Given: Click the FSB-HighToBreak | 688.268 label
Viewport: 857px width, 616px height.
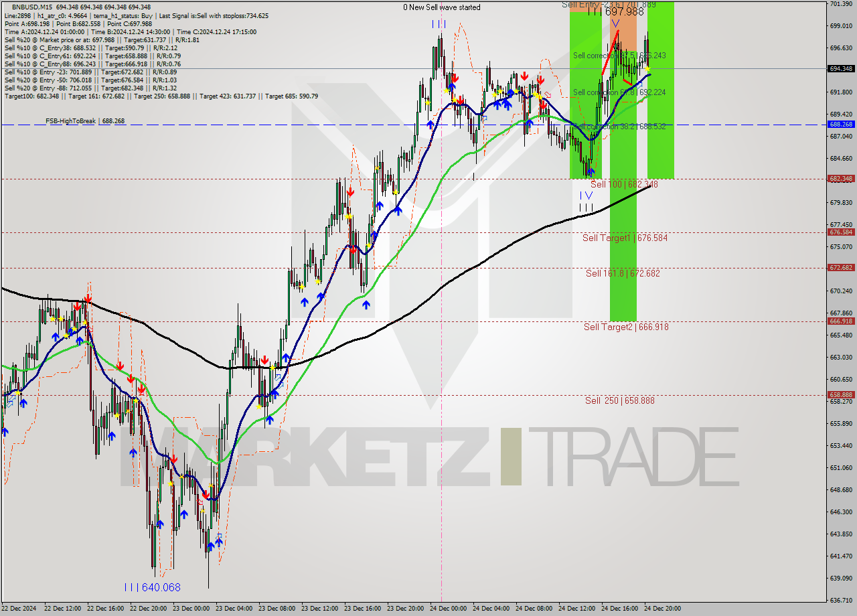Looking at the screenshot, I should (85, 121).
